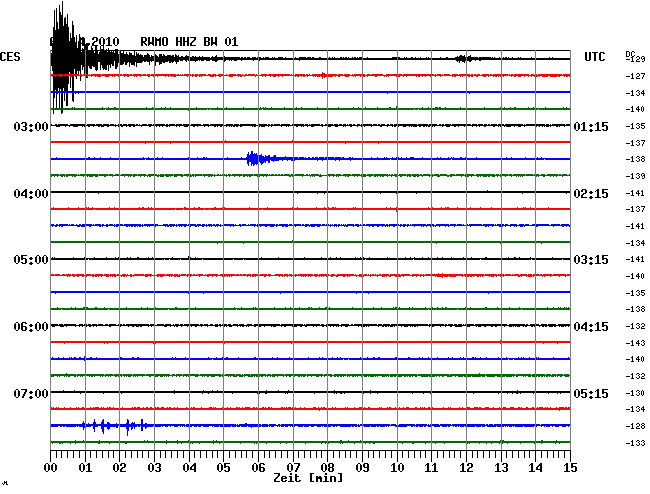Select the 10 minute axis label
The height and width of the screenshot is (494, 650).
397,468
